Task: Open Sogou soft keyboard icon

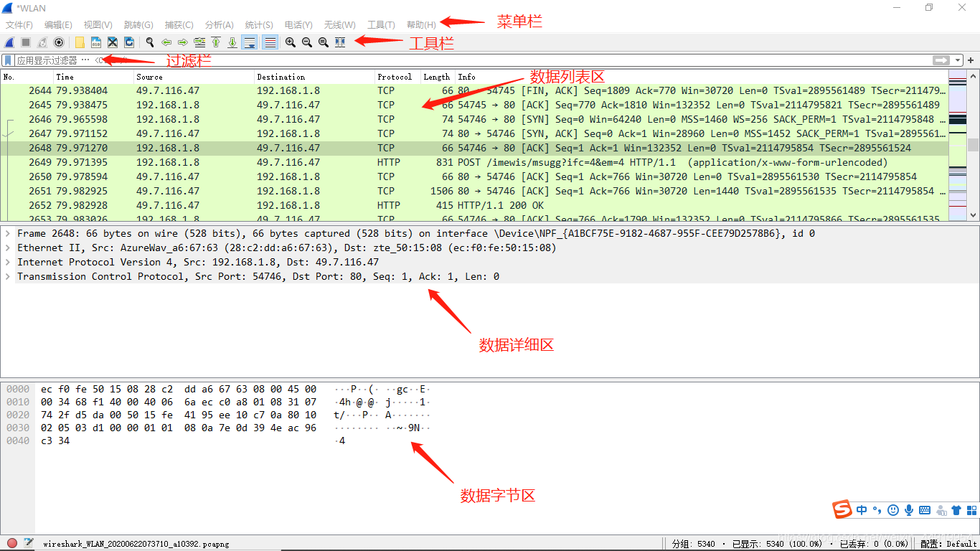Action: (925, 510)
